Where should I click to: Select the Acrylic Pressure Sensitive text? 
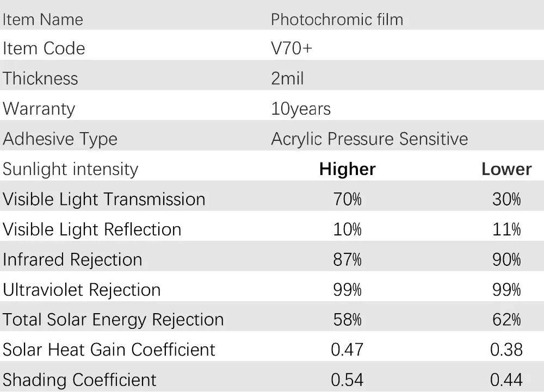(x=369, y=139)
